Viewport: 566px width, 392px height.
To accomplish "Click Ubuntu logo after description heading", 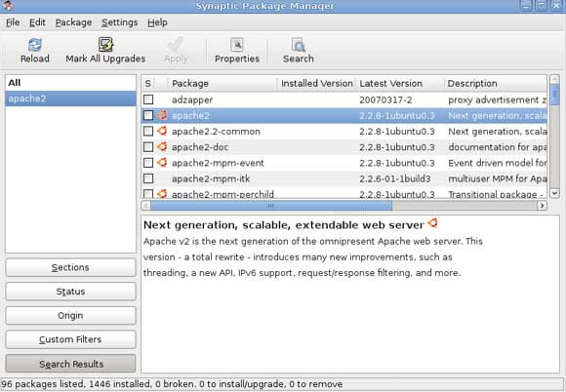I will (x=432, y=223).
